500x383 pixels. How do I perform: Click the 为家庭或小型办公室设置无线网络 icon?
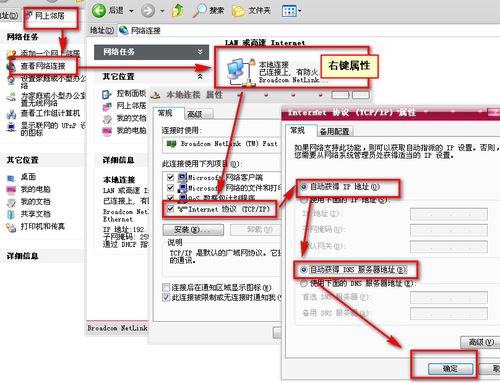tap(11, 98)
